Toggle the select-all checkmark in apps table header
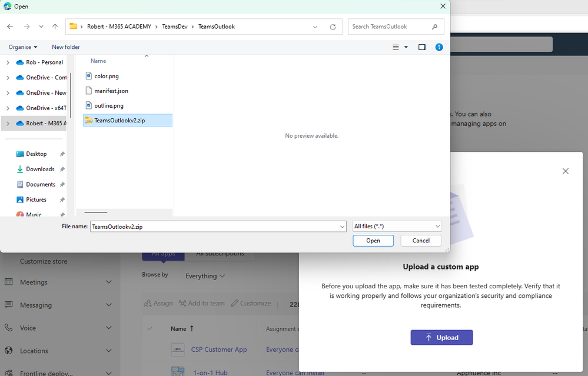This screenshot has width=588, height=376. click(150, 328)
